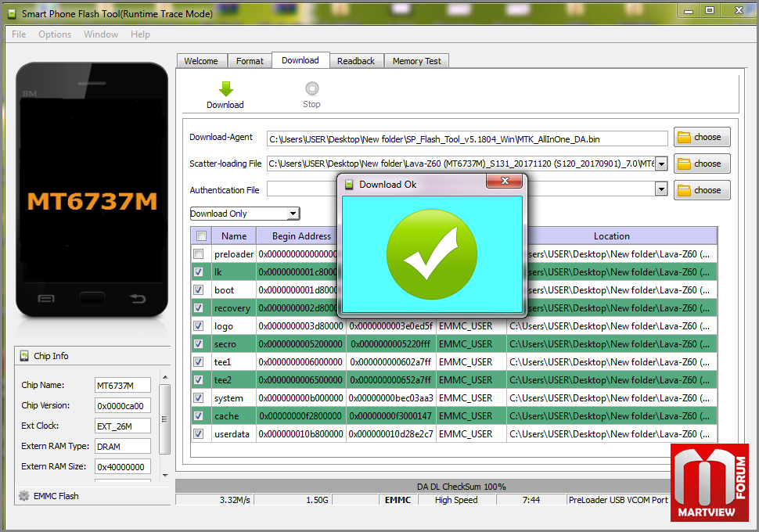Select the Download tab
The width and height of the screenshot is (759, 532).
click(x=300, y=60)
